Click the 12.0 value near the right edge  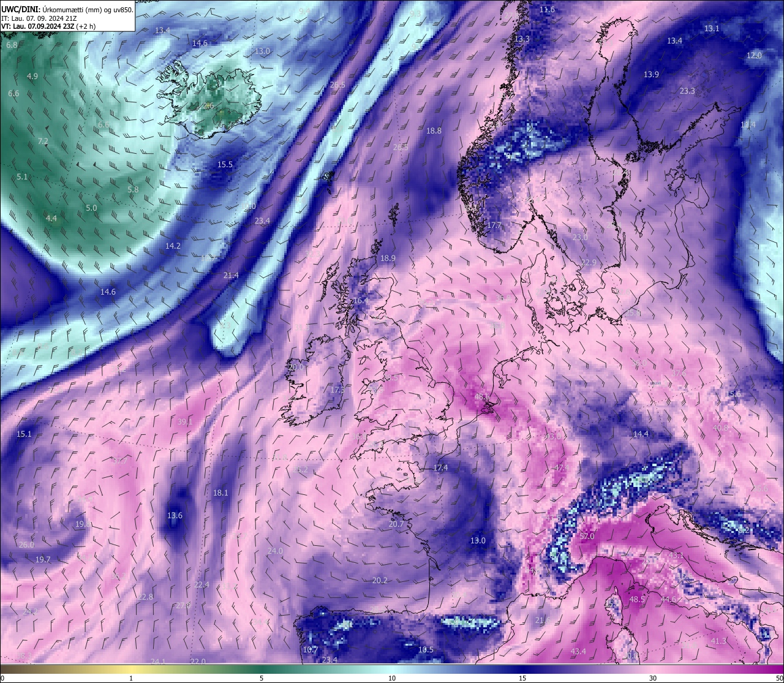754,55
